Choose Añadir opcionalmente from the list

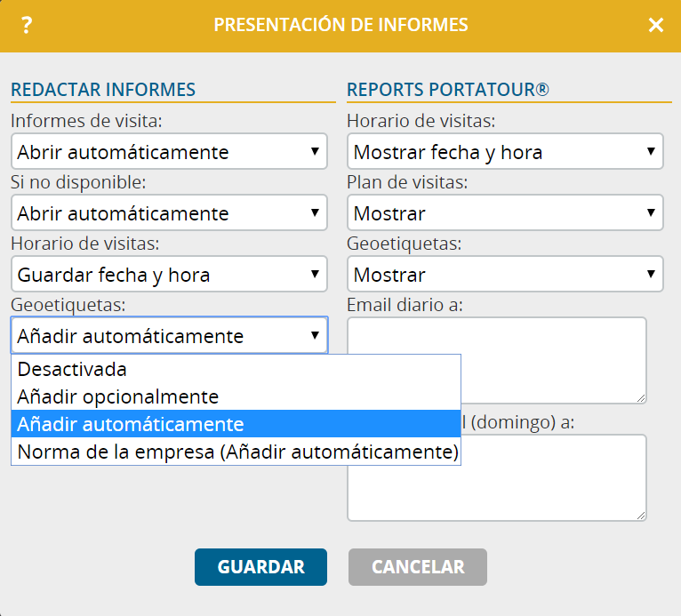tap(236, 396)
